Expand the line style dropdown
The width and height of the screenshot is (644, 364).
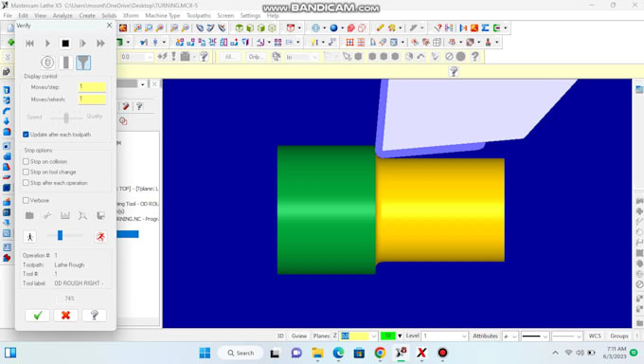[546, 336]
